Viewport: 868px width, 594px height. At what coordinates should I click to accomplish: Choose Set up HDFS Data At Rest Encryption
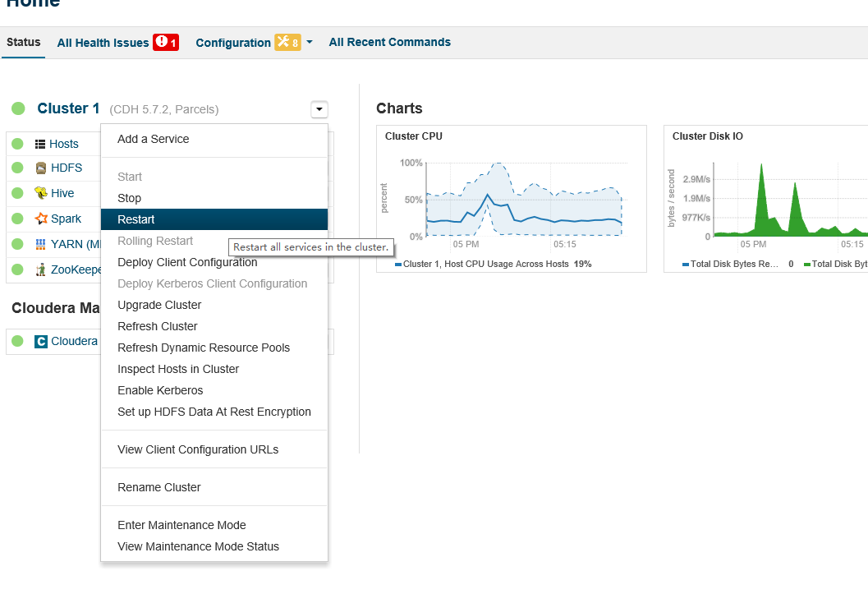coord(214,412)
